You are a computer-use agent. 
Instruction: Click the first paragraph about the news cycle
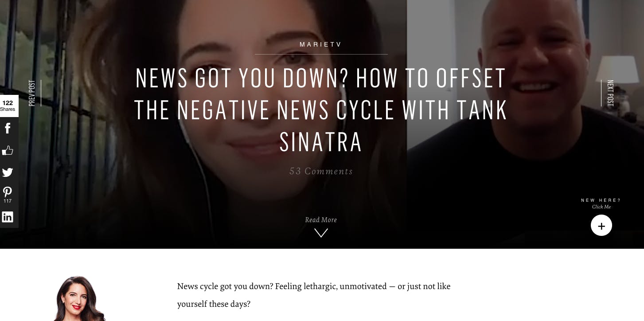tap(314, 295)
